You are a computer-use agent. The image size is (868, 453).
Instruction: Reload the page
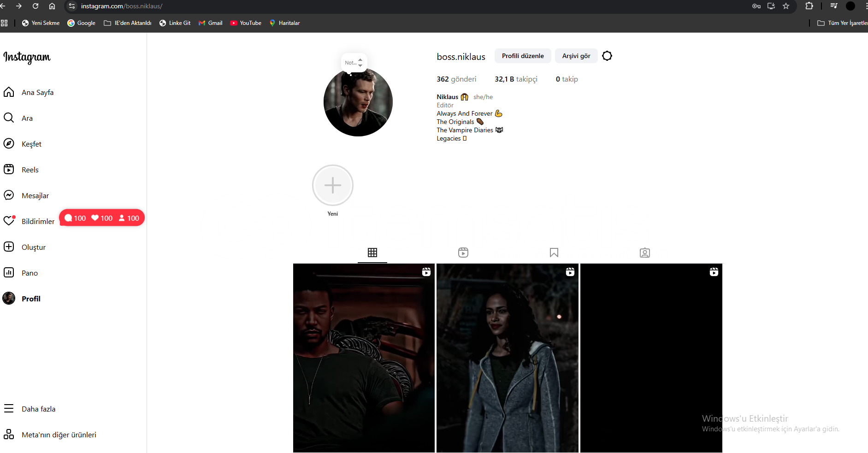pos(35,6)
